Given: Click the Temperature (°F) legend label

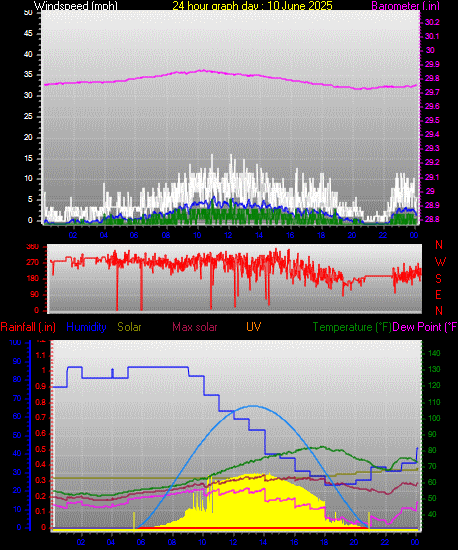Looking at the screenshot, I should pyautogui.click(x=352, y=327).
